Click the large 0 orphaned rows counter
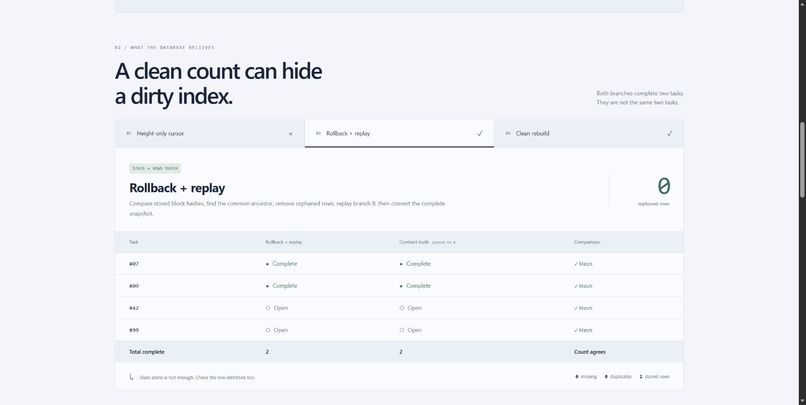This screenshot has width=806, height=405. point(664,186)
